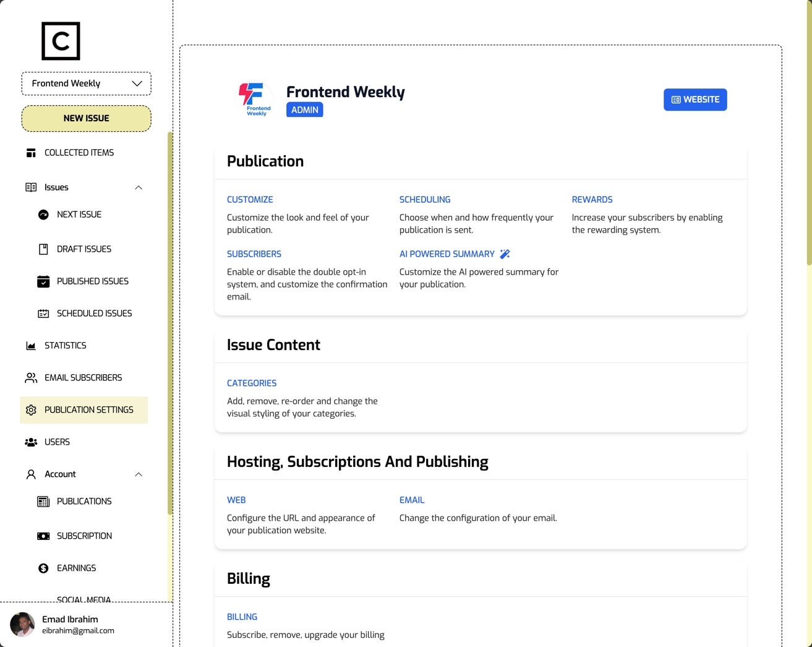Select the Published Issues inbox icon
Viewport: 812px width, 647px height.
coord(43,281)
